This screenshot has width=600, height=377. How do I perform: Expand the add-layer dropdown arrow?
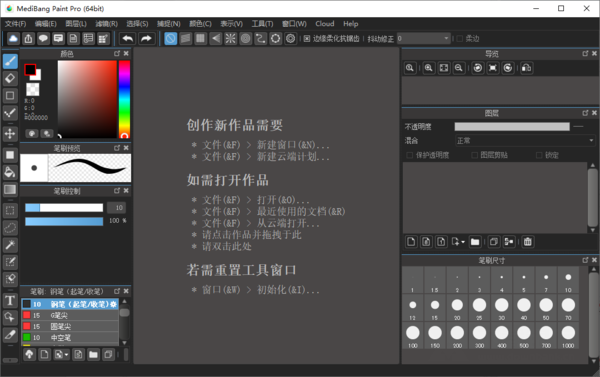463,242
